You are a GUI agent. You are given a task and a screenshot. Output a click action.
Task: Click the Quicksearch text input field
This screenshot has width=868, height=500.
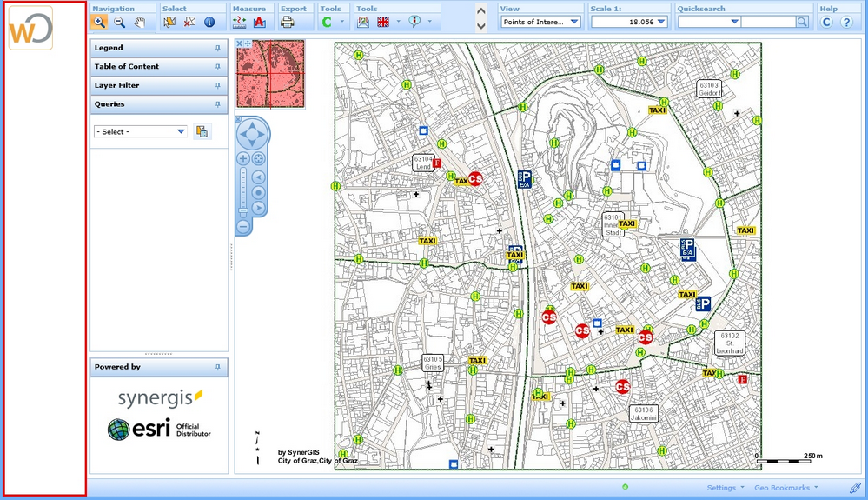pos(768,23)
